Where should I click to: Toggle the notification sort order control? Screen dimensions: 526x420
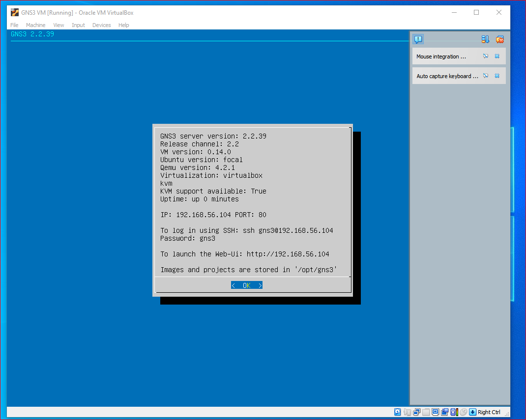click(486, 39)
